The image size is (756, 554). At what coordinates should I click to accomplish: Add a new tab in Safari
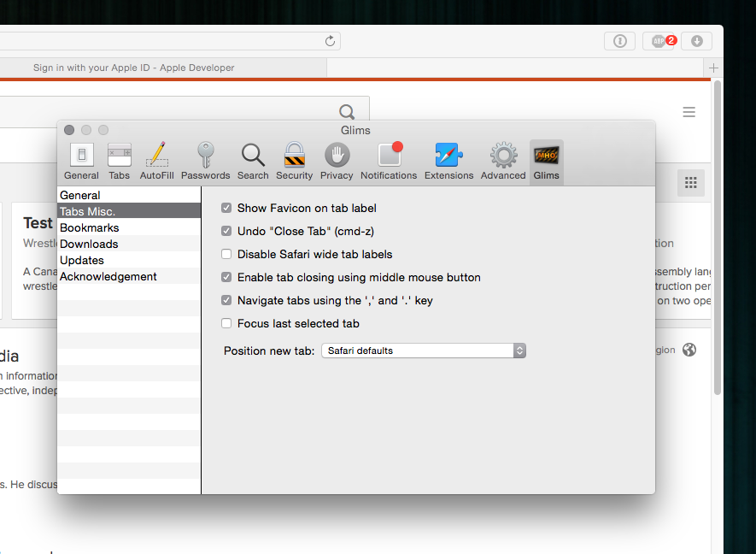point(713,68)
